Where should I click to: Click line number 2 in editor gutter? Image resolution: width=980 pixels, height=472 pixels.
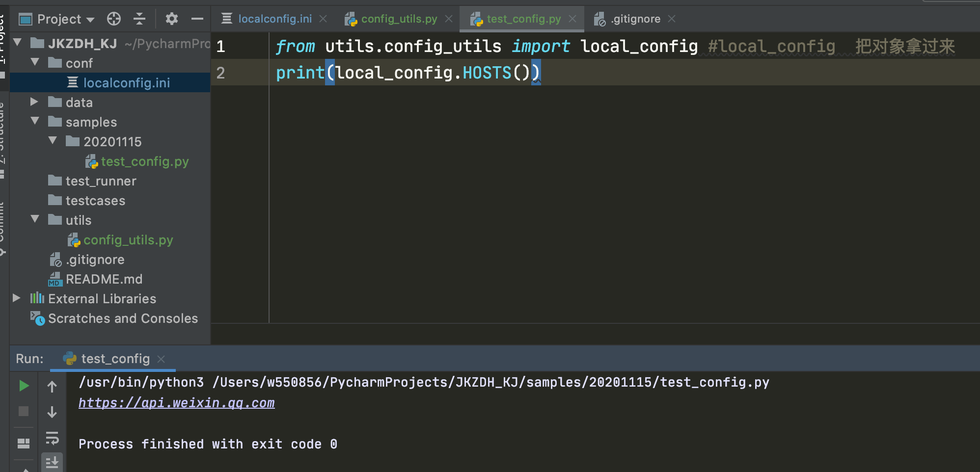220,73
